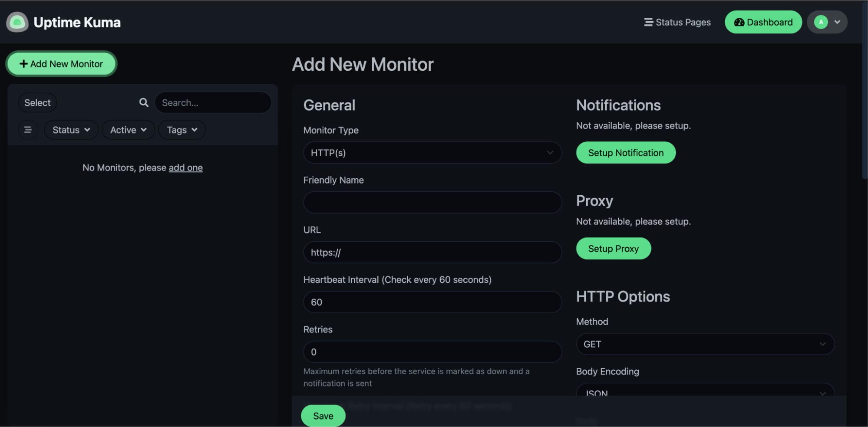Screen dimensions: 868x427
Task: Open the Method dropdown showing GET
Action: pos(704,344)
